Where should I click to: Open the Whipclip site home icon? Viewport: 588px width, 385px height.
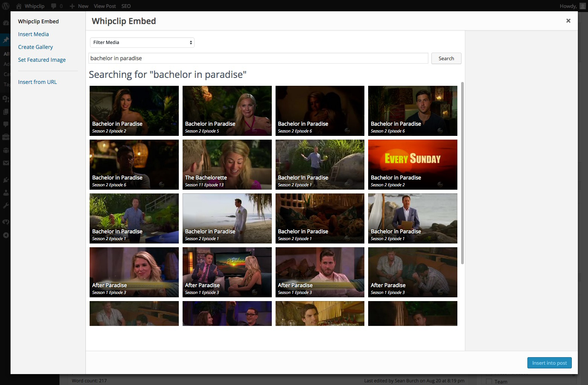tap(19, 6)
